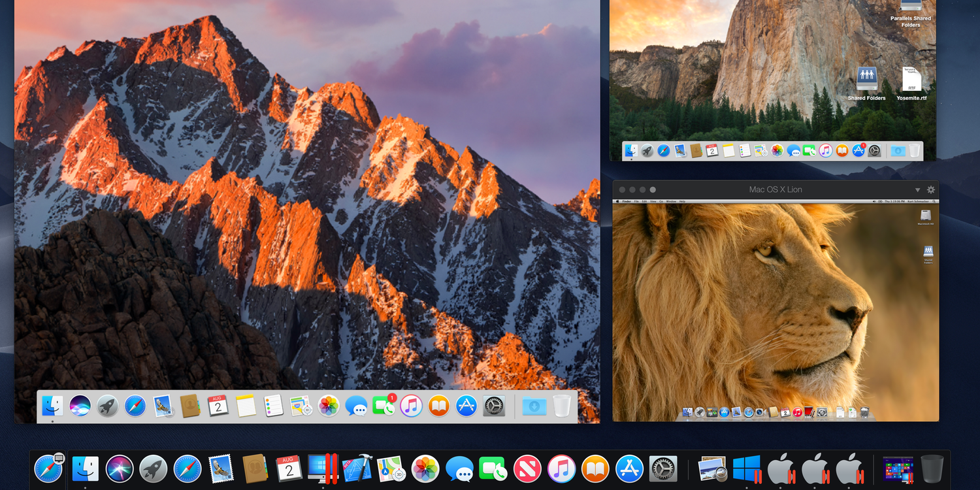Open Siri in the Sierra VM dock
The image size is (980, 490).
80,406
